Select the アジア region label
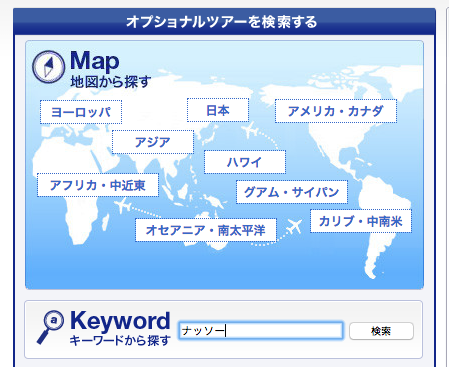 click(x=153, y=142)
